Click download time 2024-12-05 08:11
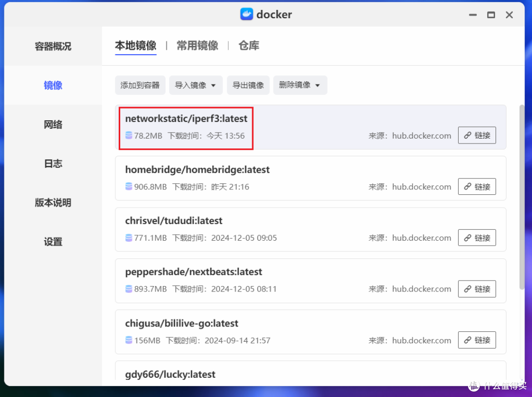 click(244, 289)
